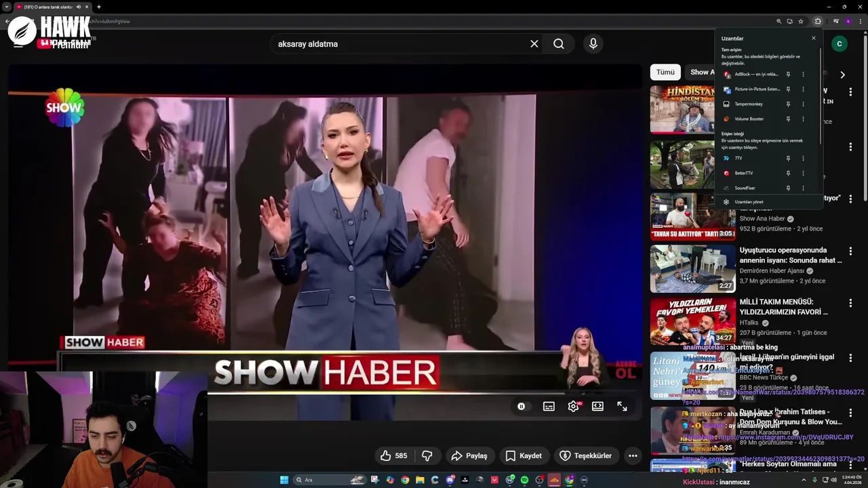868x488 pixels.
Task: Pin Volume Booster to toolbar
Action: click(788, 119)
